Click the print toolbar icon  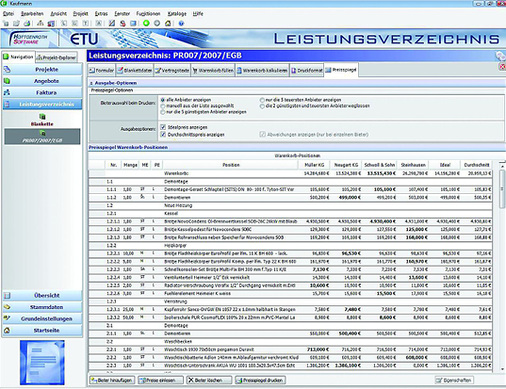(27, 23)
